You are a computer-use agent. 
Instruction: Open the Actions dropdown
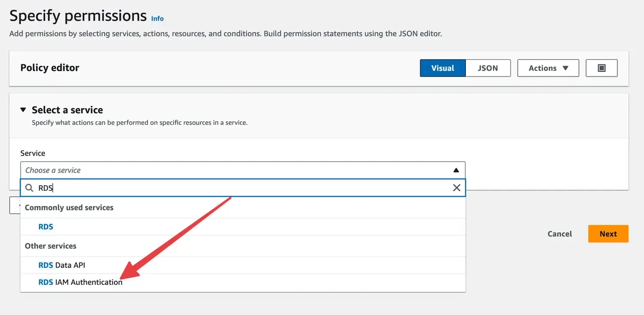(548, 68)
